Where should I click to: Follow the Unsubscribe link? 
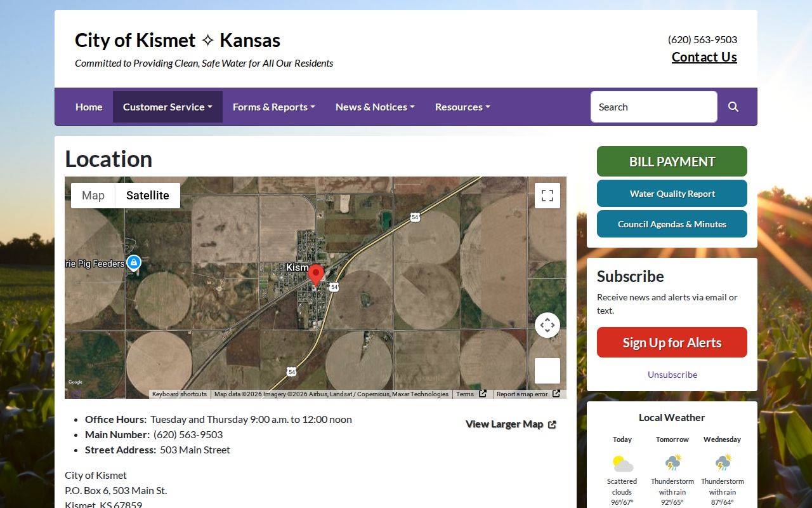(x=672, y=375)
